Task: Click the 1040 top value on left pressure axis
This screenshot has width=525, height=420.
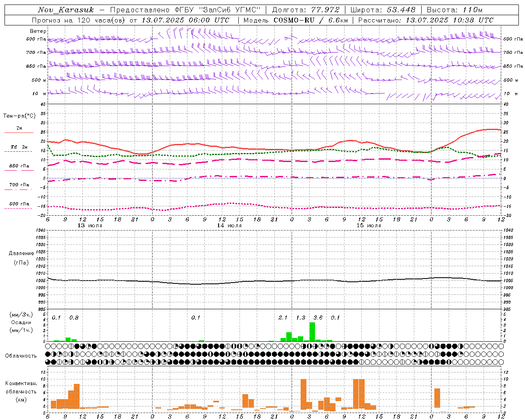Action: pyautogui.click(x=41, y=230)
